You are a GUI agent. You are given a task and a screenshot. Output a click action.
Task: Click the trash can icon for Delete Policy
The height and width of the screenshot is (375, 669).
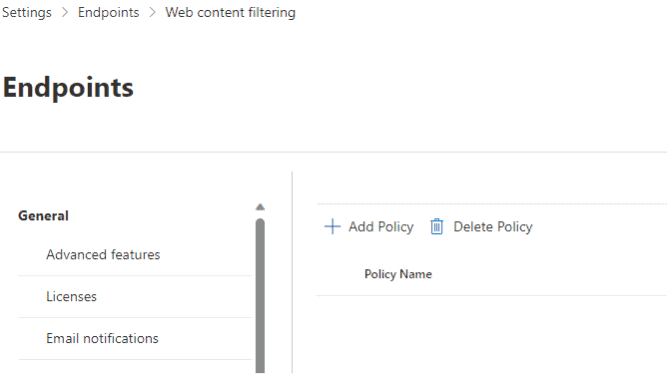(x=436, y=227)
